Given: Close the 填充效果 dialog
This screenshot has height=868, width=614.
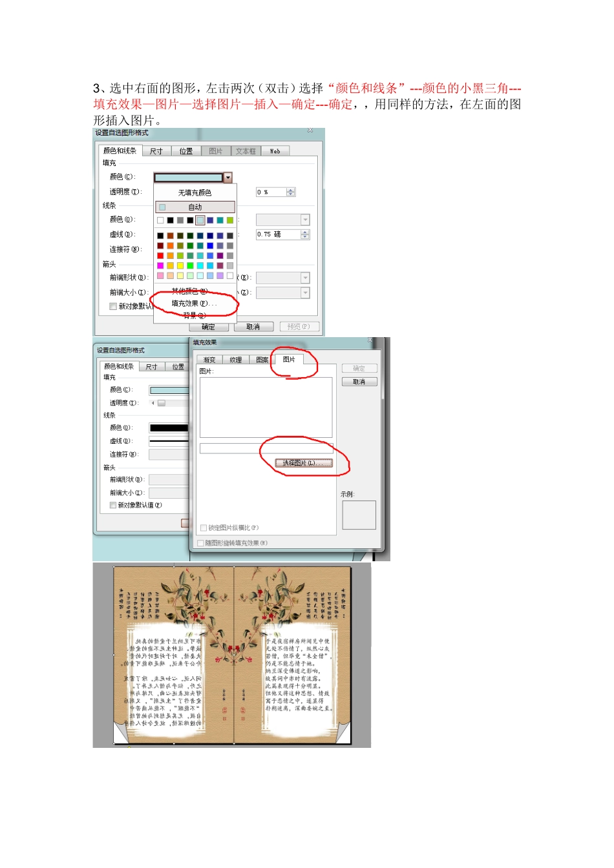Looking at the screenshot, I should pos(370,340).
